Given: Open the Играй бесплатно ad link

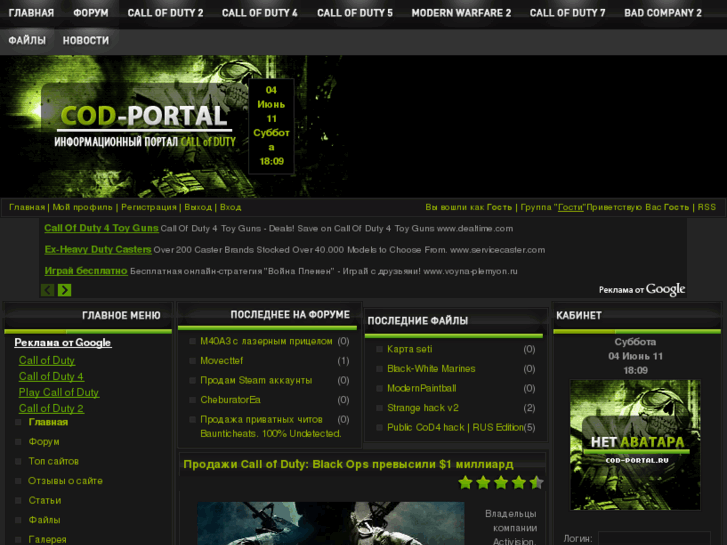Looking at the screenshot, I should click(86, 270).
